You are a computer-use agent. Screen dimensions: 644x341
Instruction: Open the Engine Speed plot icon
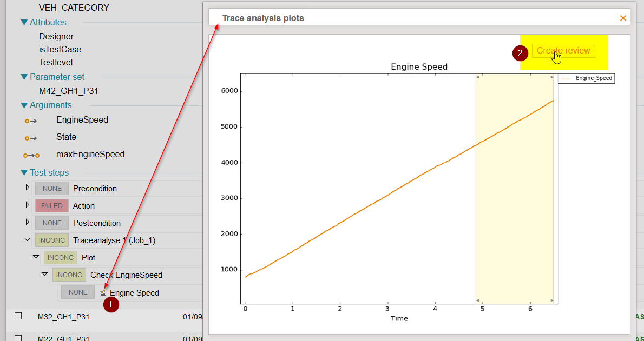(103, 293)
